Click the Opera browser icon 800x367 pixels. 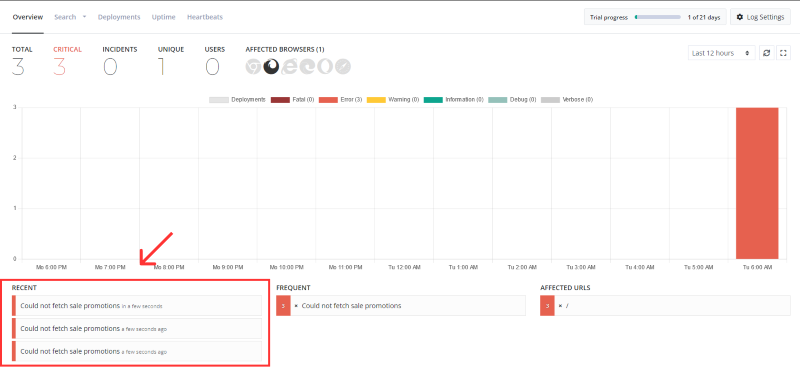[x=325, y=67]
